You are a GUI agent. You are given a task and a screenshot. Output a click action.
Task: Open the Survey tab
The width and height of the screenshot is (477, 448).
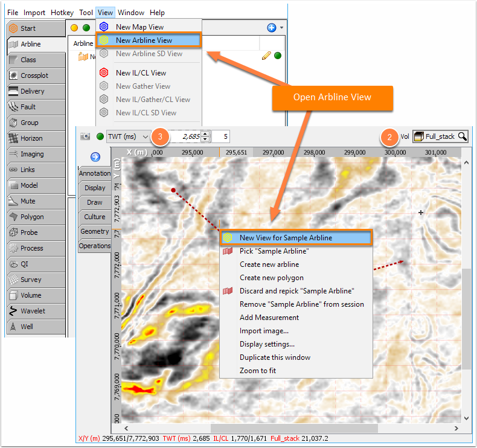pos(36,280)
